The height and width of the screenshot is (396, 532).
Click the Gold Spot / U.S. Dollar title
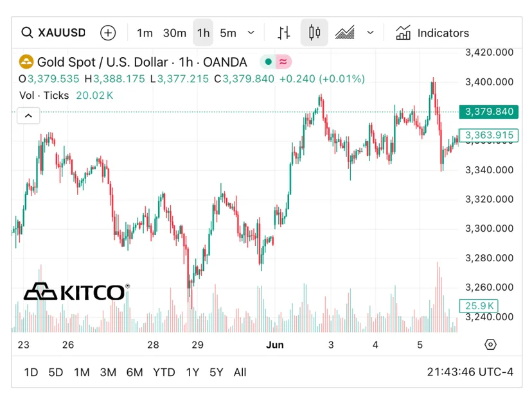click(102, 62)
